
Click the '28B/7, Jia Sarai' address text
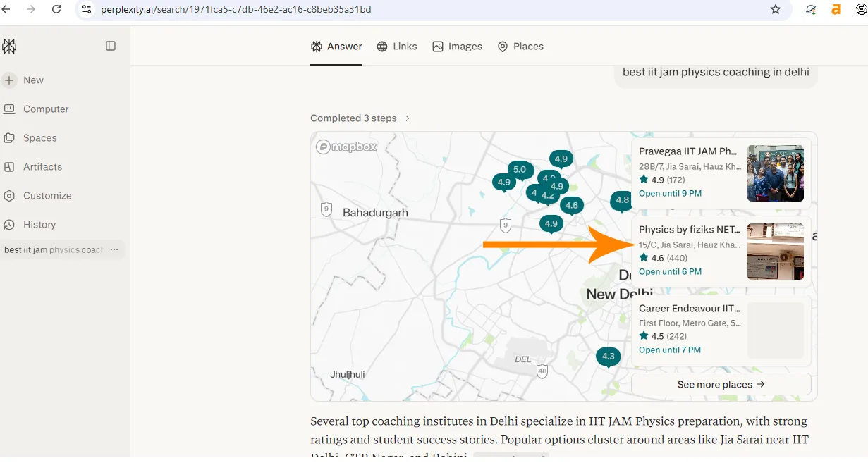[x=690, y=167]
